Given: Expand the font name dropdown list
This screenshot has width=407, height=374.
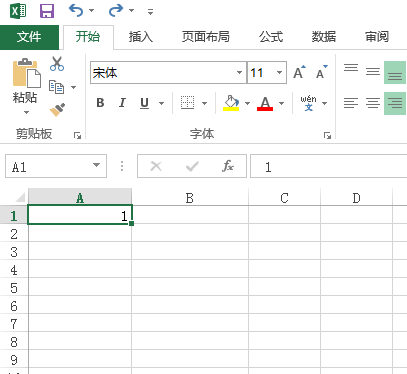Looking at the screenshot, I should pyautogui.click(x=239, y=72).
